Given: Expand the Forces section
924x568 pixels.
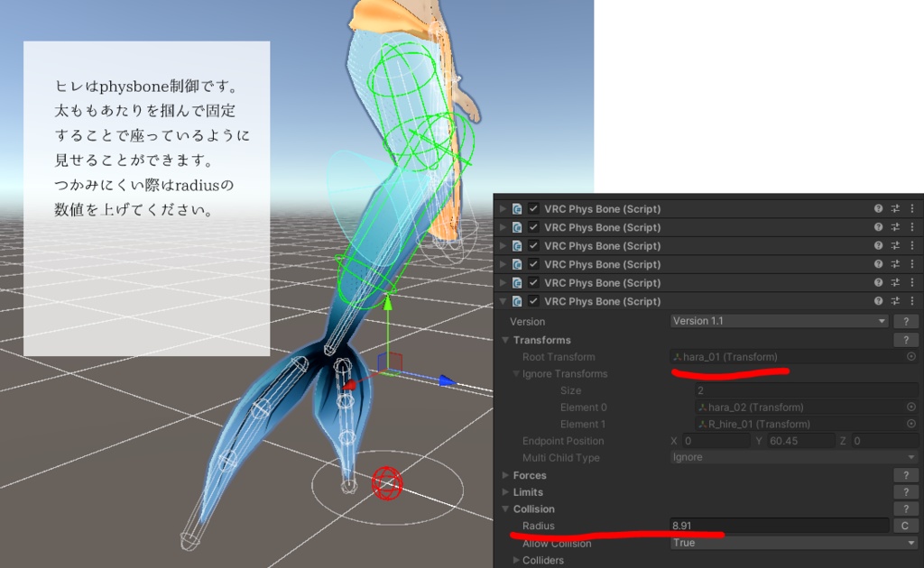Looking at the screenshot, I should point(505,475).
